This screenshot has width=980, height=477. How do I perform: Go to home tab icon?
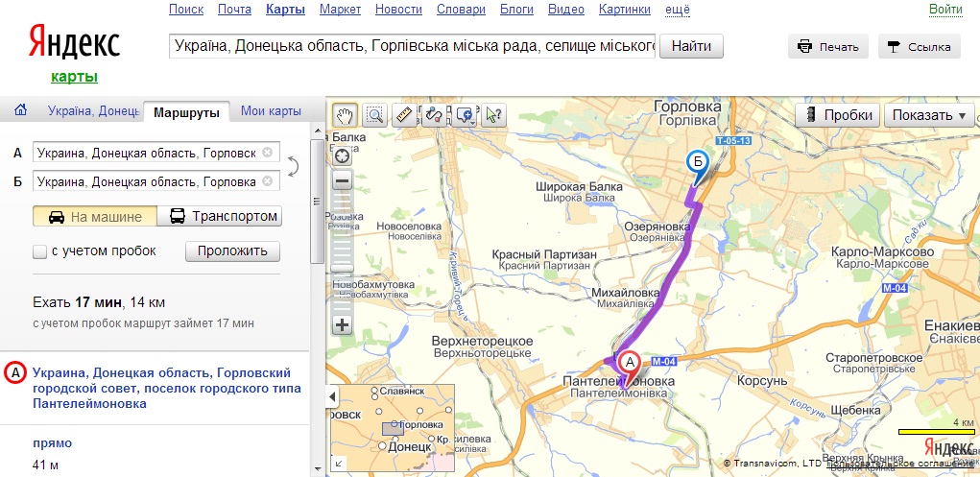click(20, 110)
